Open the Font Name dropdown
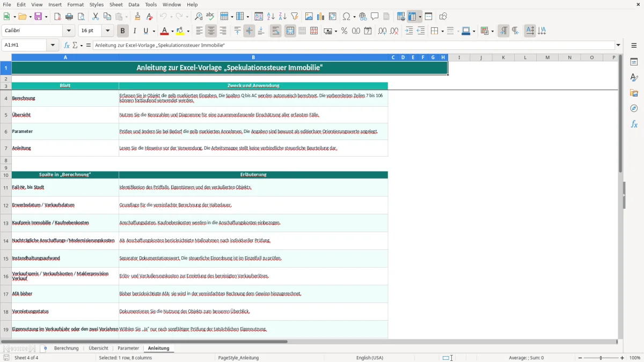Image resolution: width=644 pixels, height=362 pixels. tap(68, 31)
